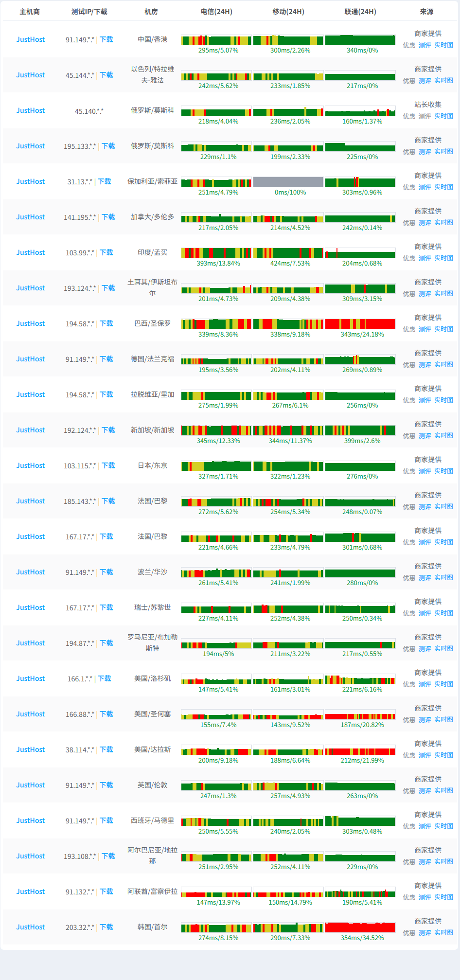This screenshot has width=460, height=980.
Task: Click 下载 next to IP 45.144.*.*
Action: pos(106,75)
